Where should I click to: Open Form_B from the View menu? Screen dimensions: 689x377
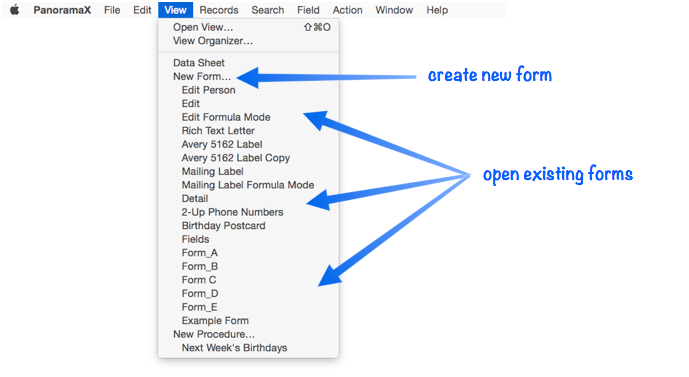tap(249, 267)
